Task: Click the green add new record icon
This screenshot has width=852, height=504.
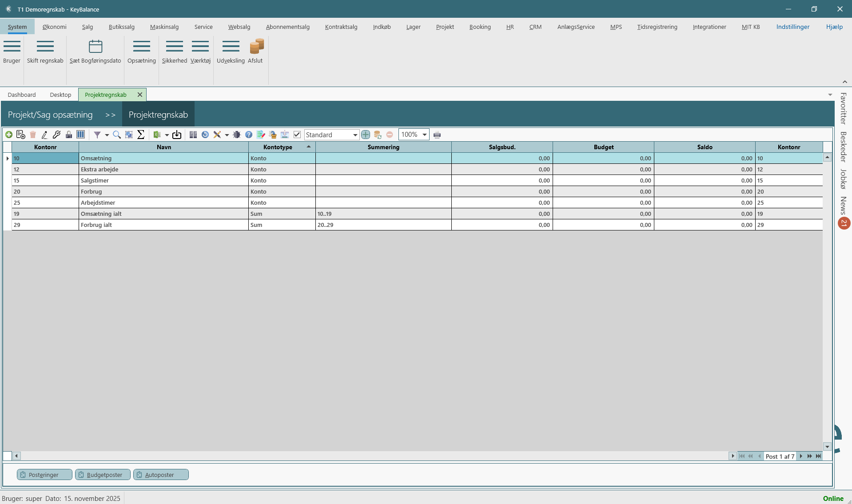Action: tap(9, 135)
